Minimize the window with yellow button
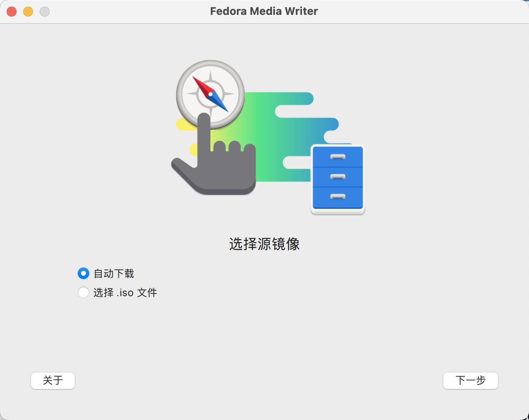 pyautogui.click(x=28, y=12)
